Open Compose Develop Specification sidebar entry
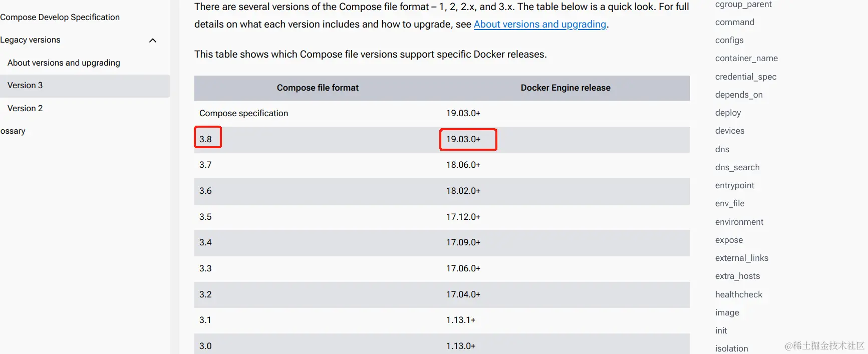Image resolution: width=868 pixels, height=354 pixels. pyautogui.click(x=60, y=17)
